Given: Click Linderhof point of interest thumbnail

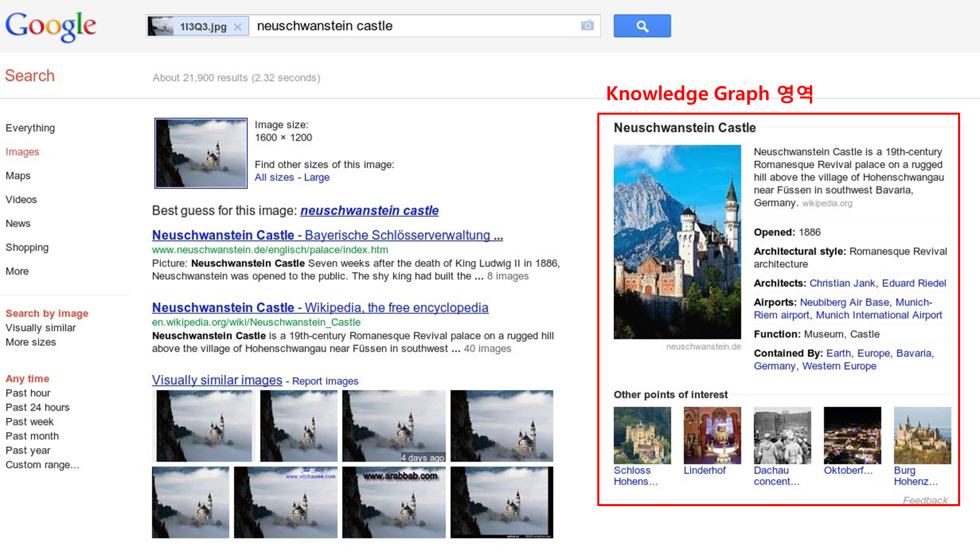Looking at the screenshot, I should click(712, 435).
